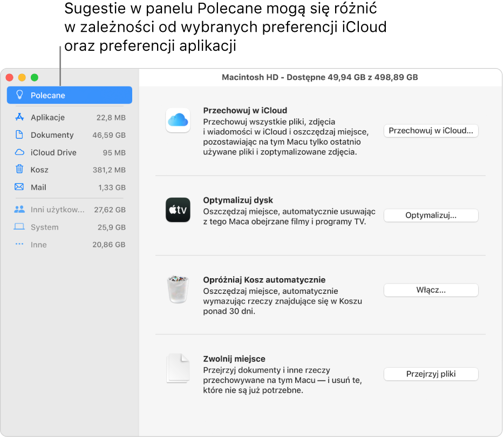Image resolution: width=504 pixels, height=437 pixels.
Task: Click the Polecane lightbulb icon
Action: click(19, 95)
